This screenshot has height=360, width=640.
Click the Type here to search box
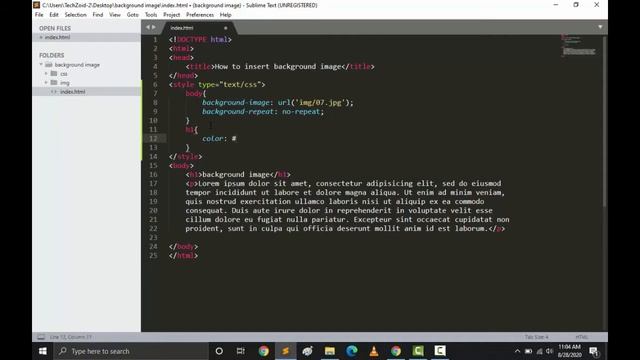point(131,351)
